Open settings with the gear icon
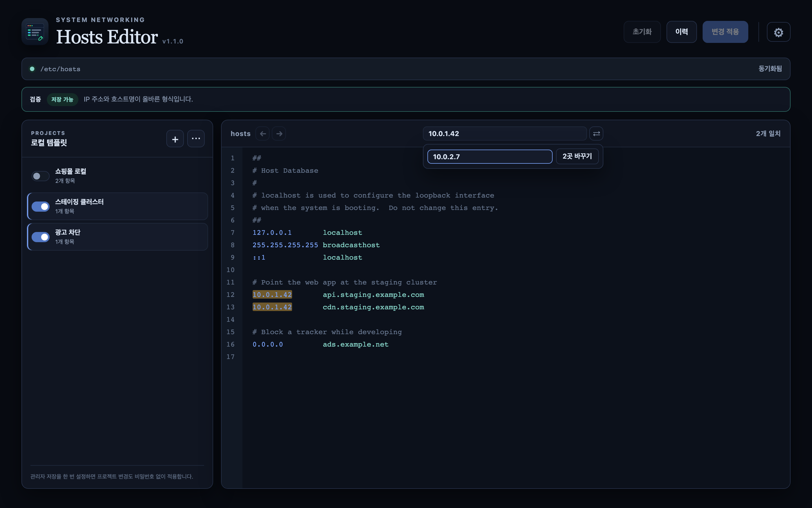812x508 pixels. [x=778, y=32]
